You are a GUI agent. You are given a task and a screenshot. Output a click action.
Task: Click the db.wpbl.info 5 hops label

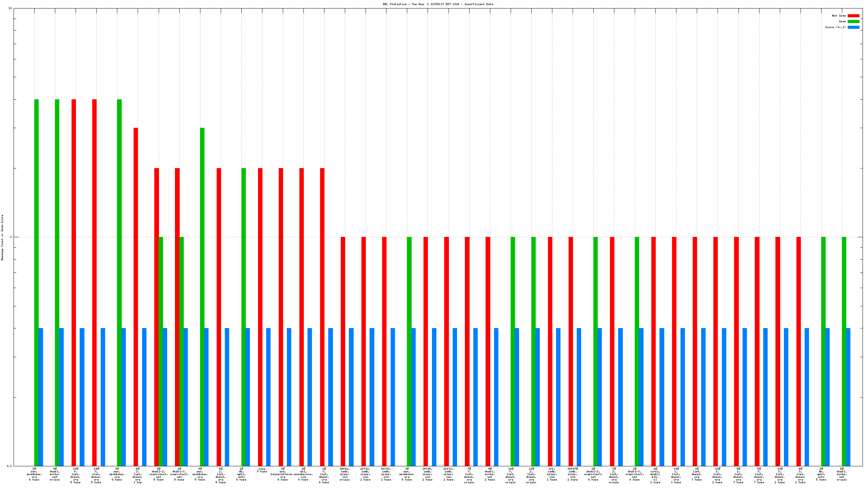(x=821, y=474)
